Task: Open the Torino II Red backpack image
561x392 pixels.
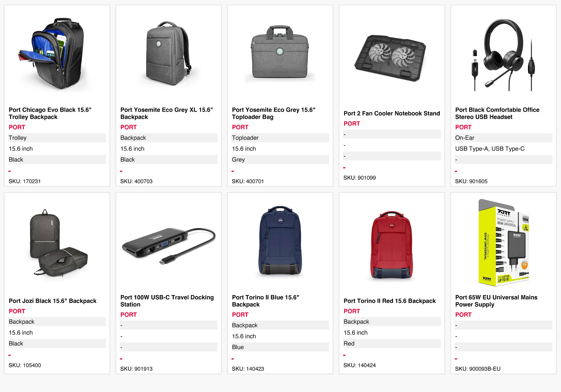Action: pyautogui.click(x=392, y=244)
